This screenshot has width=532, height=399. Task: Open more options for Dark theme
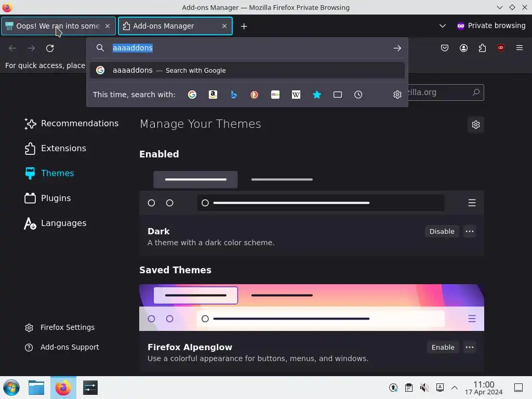[470, 231]
